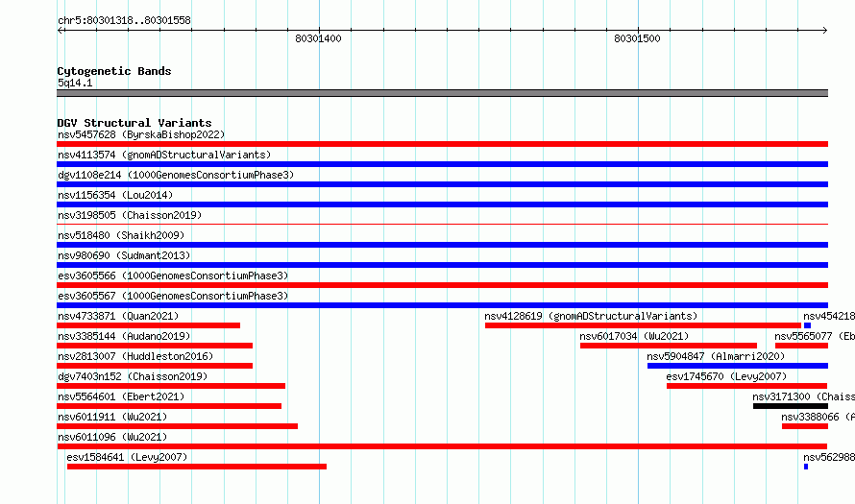This screenshot has height=504, width=855.
Task: Click the esv3605566 variant label
Action: [x=173, y=276]
